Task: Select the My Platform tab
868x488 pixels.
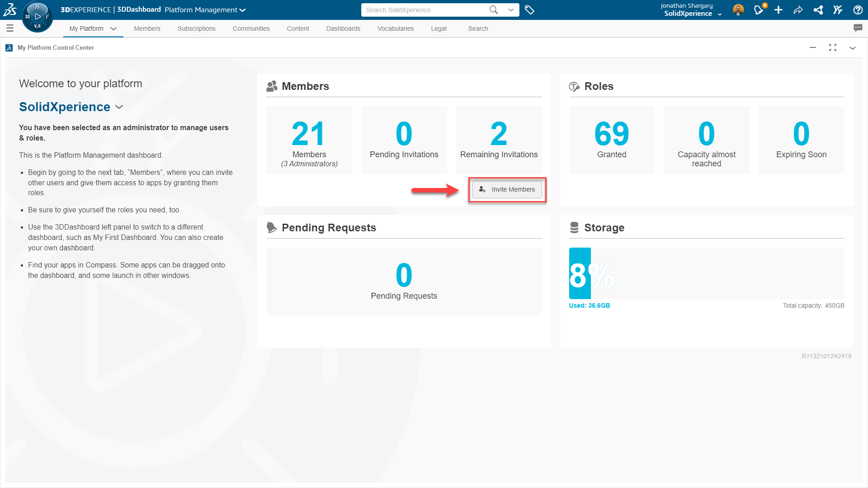Action: point(86,28)
